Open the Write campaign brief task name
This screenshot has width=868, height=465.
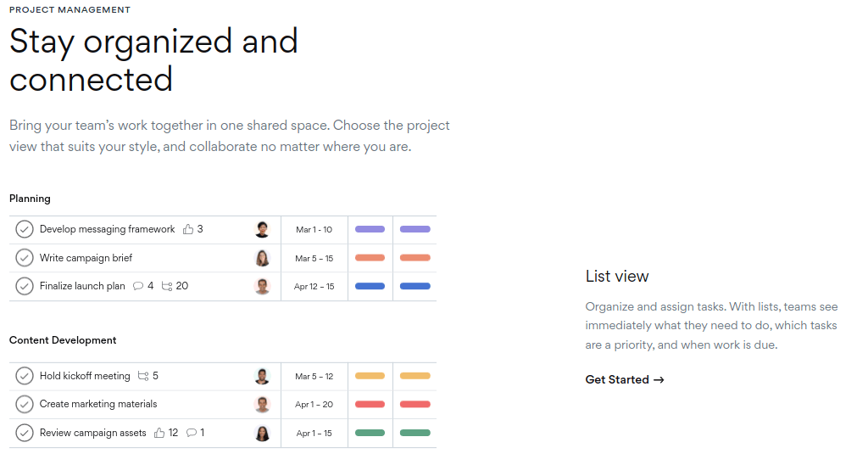point(86,258)
